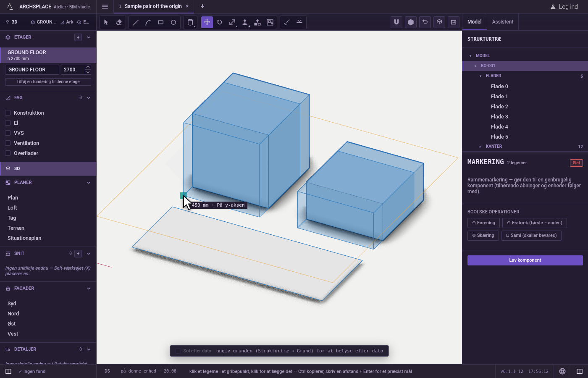Select the eraser tool

point(119,22)
